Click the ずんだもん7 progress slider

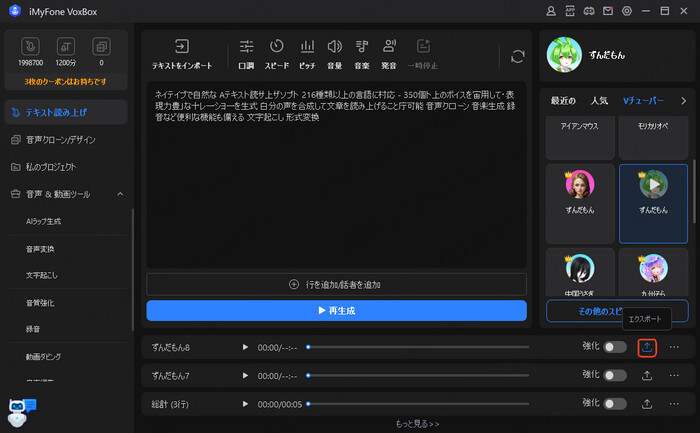click(x=418, y=375)
